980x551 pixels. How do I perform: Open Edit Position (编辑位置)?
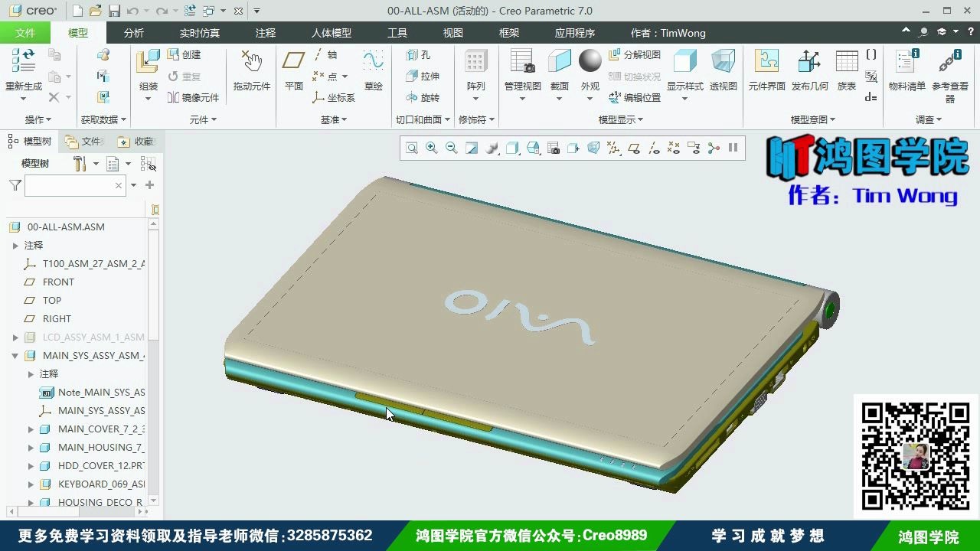[x=635, y=97]
